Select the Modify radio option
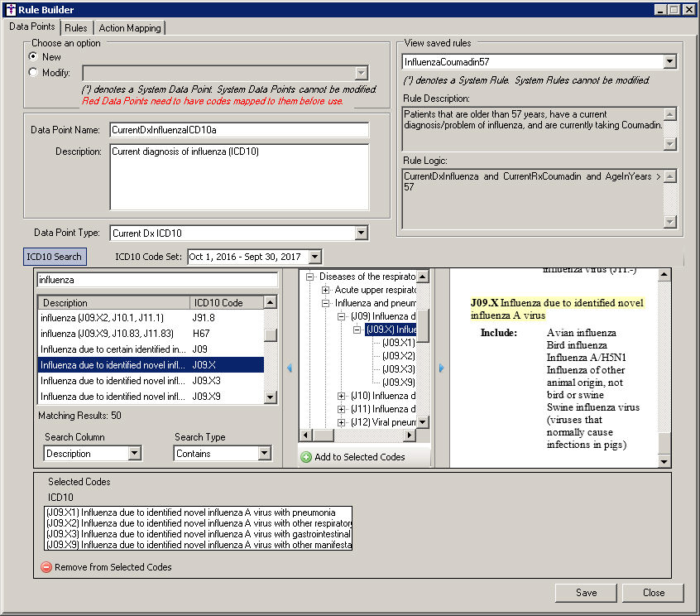The image size is (700, 616). 33,72
